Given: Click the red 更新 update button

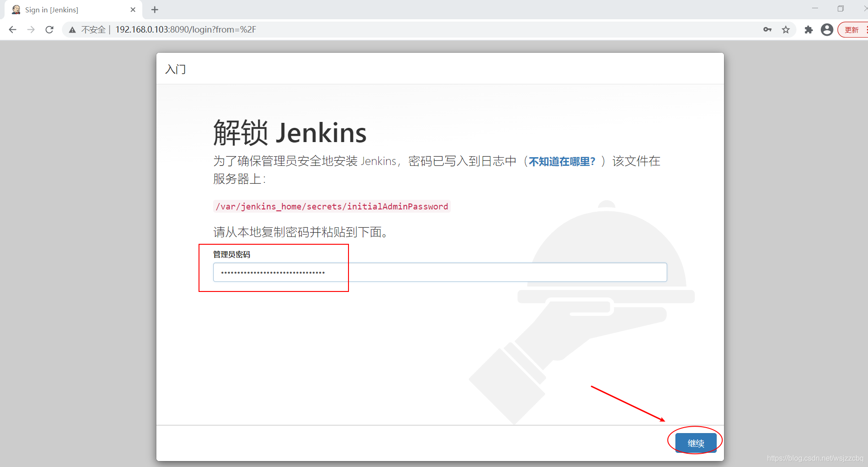Looking at the screenshot, I should pos(852,30).
